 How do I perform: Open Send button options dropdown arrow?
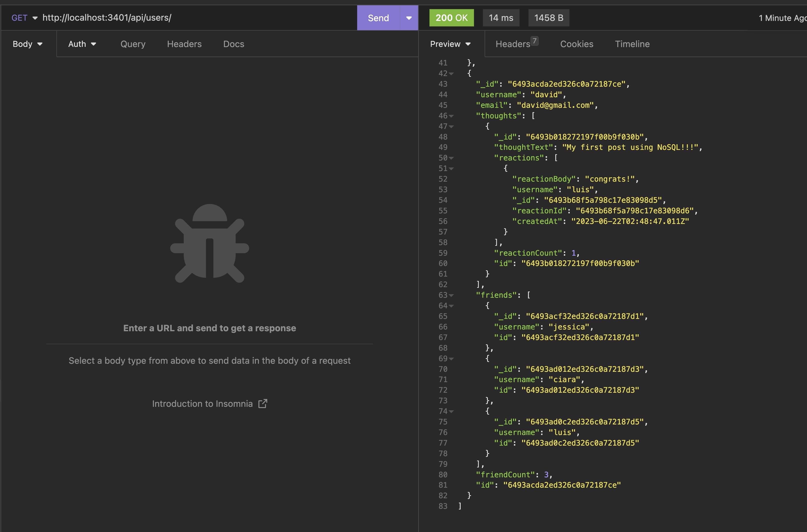[409, 18]
